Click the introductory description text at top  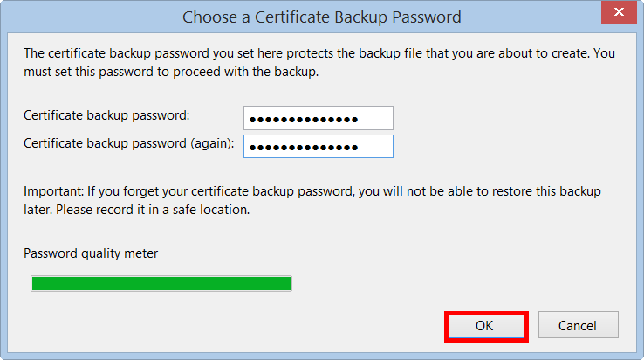pos(319,62)
